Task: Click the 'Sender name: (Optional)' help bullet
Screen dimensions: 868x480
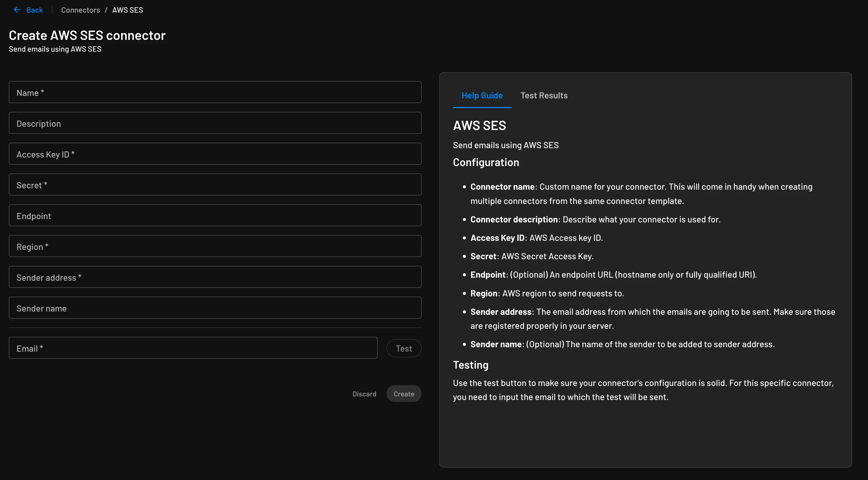Action: click(x=622, y=344)
